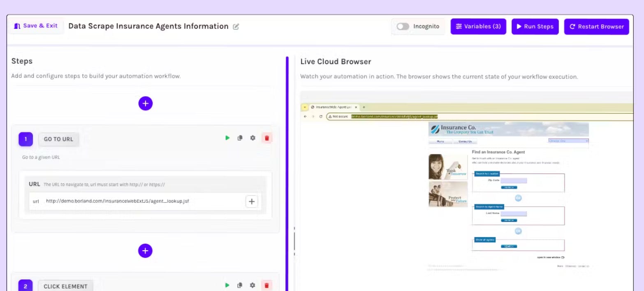The height and width of the screenshot is (291, 644).
Task: Open the tab search dropdown in cloud browser
Action: pos(305,107)
